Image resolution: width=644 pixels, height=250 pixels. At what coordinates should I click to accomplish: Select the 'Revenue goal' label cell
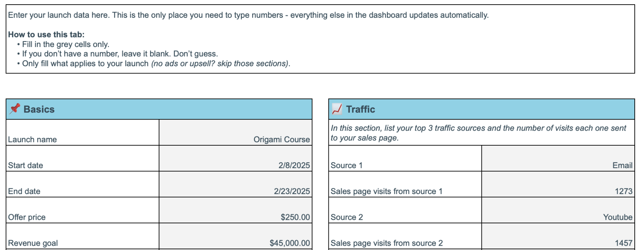click(82, 237)
